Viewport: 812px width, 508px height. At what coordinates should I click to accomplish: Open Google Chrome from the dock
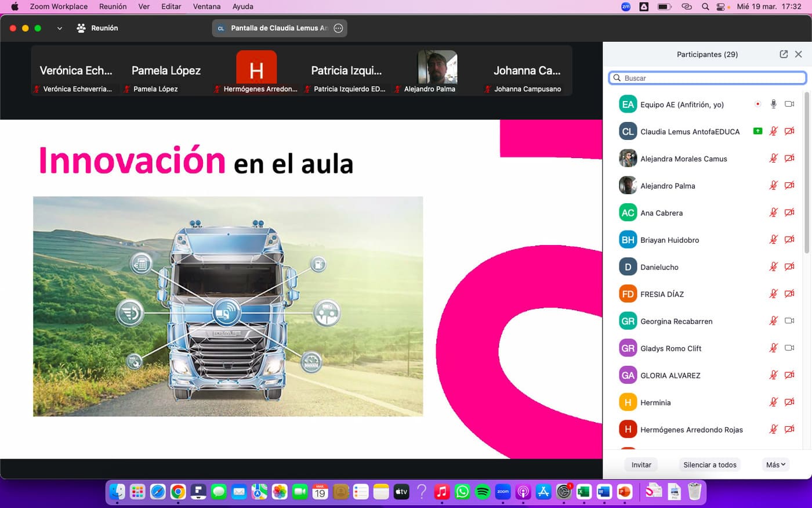coord(178,492)
